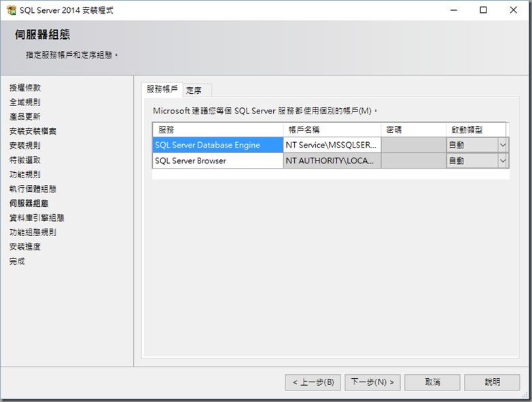Select the 特徵選取 step in the sidebar

coord(25,160)
